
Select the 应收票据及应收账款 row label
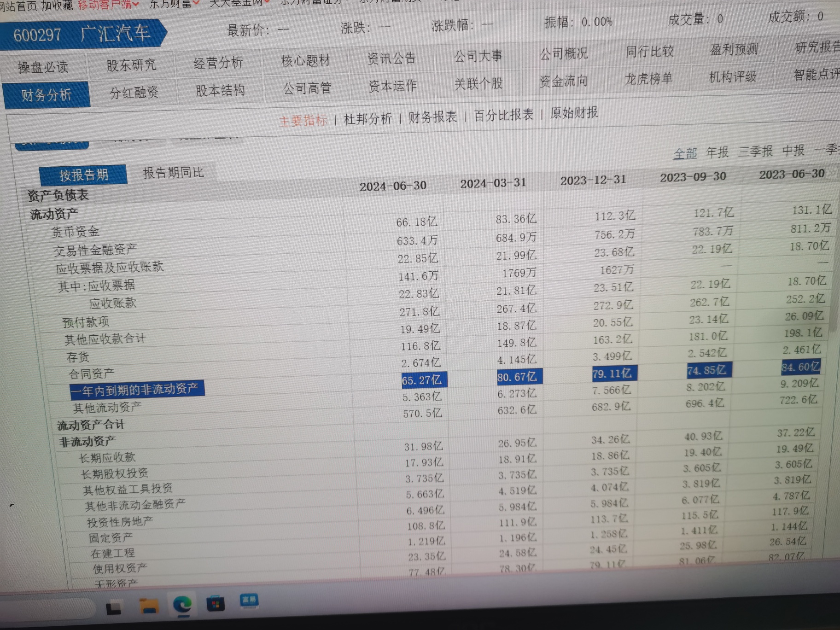tap(110, 268)
